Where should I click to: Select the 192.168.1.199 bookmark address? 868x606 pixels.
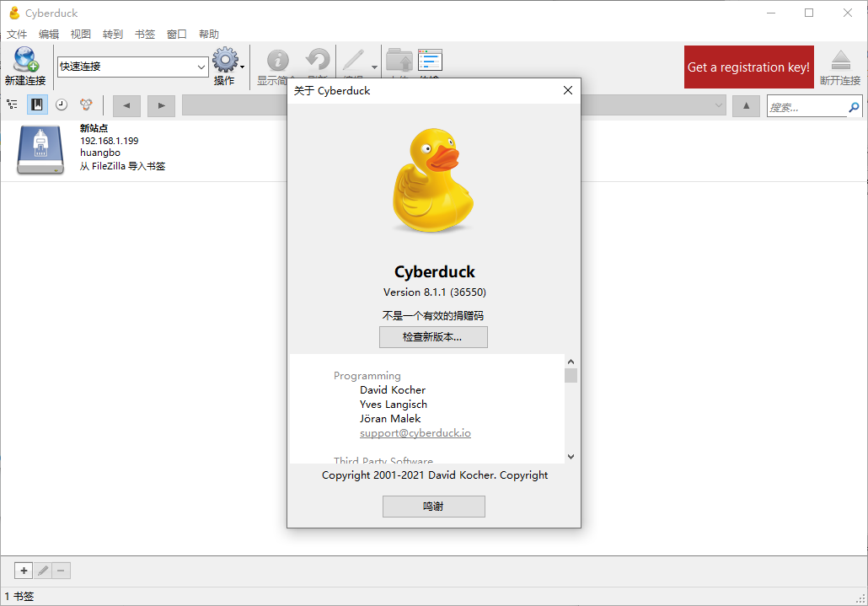click(109, 141)
